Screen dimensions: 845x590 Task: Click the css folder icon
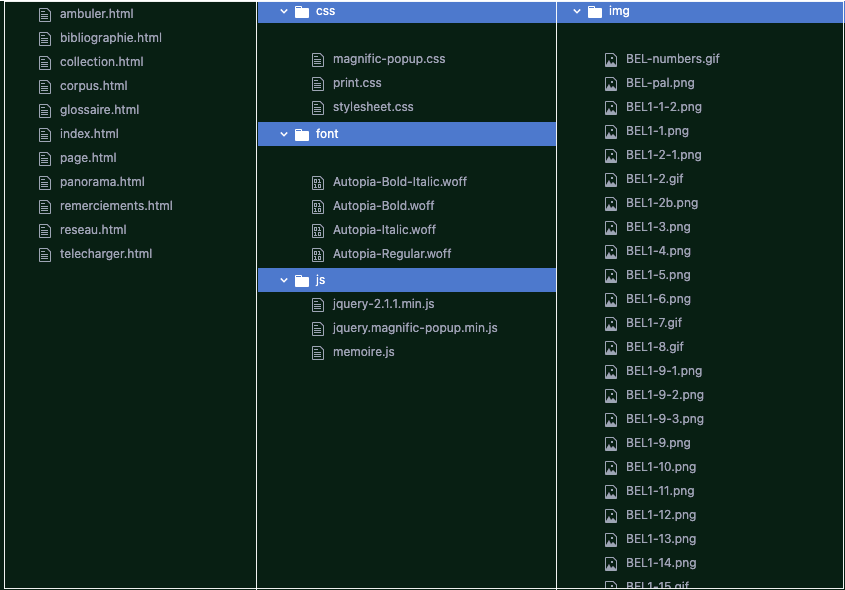tap(301, 12)
